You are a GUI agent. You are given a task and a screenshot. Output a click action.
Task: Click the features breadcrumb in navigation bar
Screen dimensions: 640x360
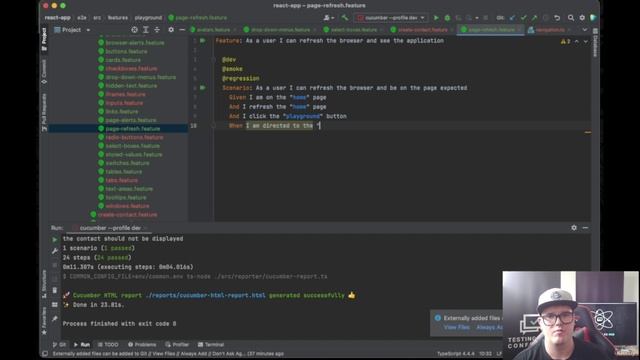point(118,18)
